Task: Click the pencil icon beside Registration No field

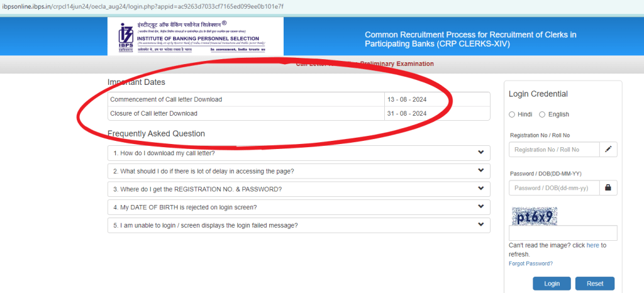Action: click(608, 150)
